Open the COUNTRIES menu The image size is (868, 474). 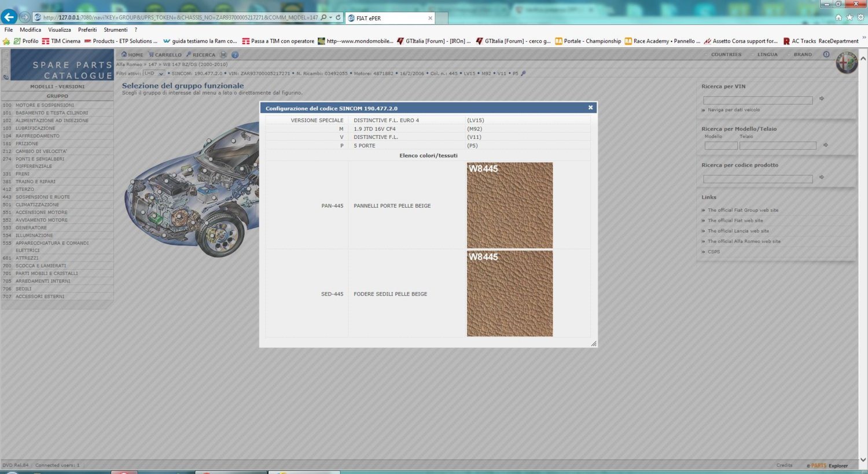click(726, 54)
